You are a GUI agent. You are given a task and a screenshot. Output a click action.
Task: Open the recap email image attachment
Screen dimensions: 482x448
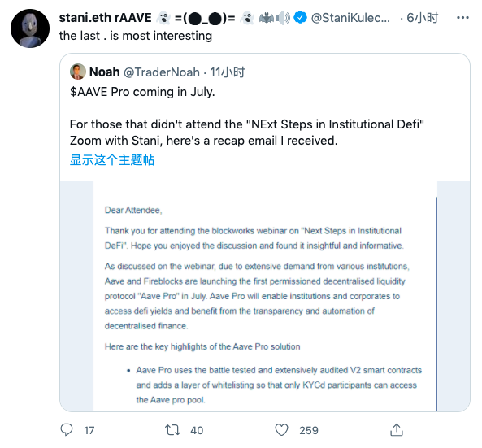coord(265,296)
